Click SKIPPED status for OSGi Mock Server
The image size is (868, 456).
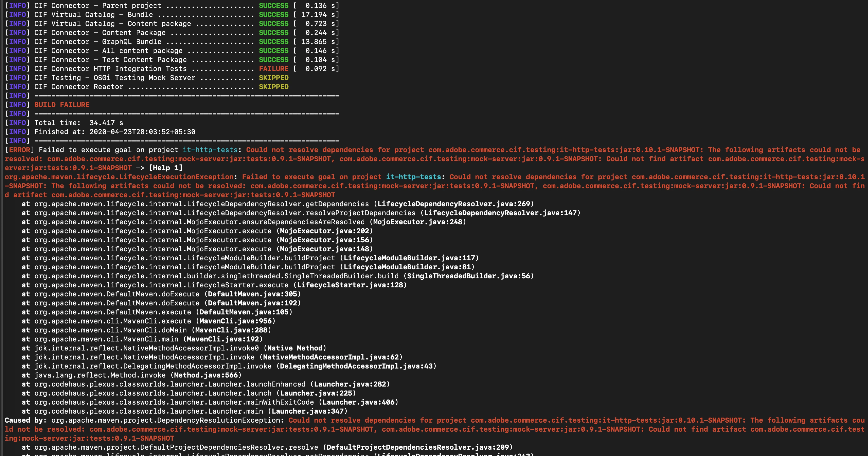coord(273,78)
